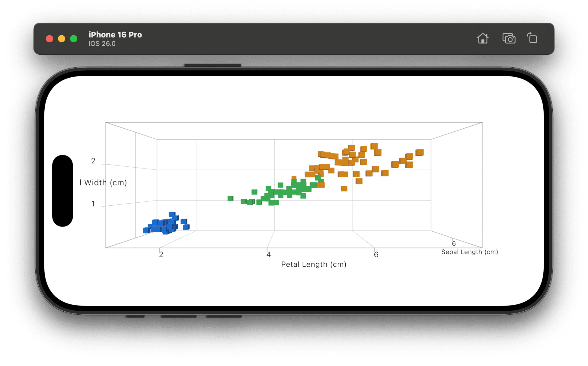The image size is (588, 366).
Task: Click the tick label 2 on Petal Length axis
Action: (161, 255)
